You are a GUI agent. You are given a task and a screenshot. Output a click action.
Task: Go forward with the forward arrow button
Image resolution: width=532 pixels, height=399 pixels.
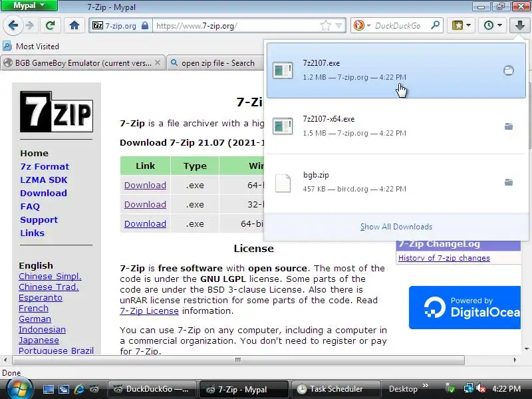point(29,25)
